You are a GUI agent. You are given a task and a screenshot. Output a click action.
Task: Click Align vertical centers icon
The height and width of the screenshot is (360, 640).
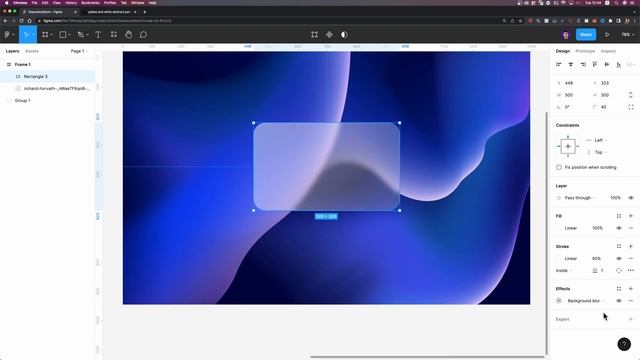tap(607, 64)
